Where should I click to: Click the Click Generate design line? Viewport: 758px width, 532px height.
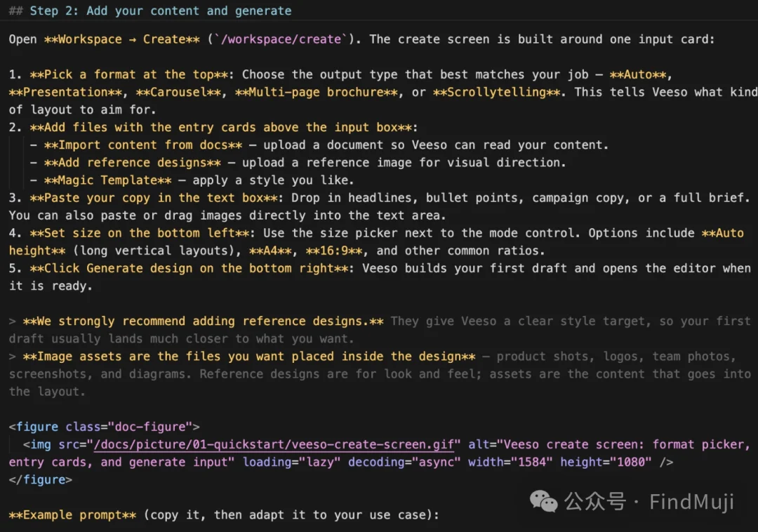(x=189, y=268)
